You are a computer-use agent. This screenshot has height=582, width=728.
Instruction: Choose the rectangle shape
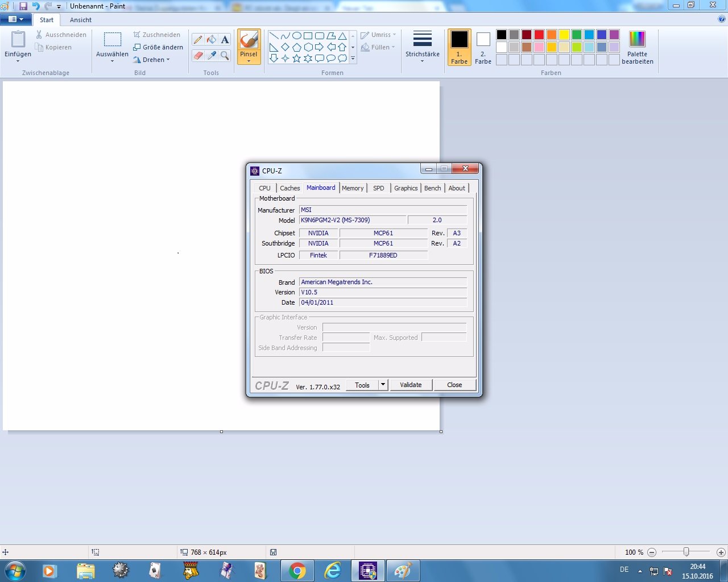click(308, 36)
